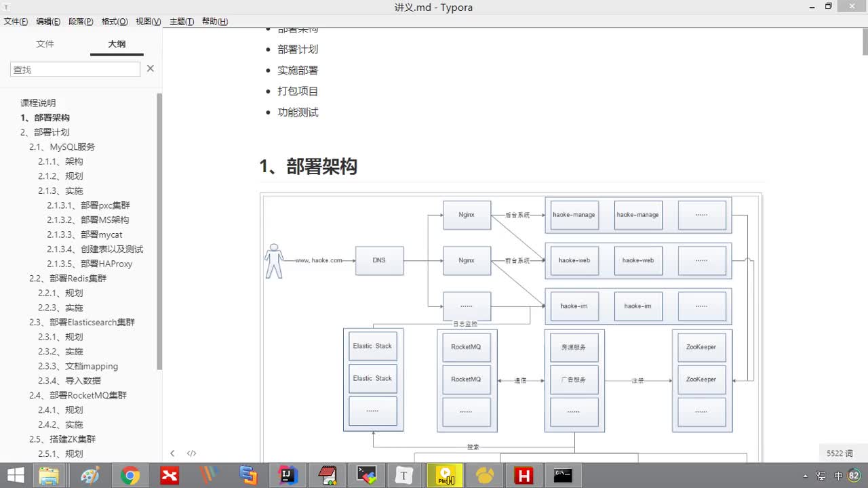Launch the Paint palette taskbar icon
This screenshot has height=488, width=868.
(90, 476)
